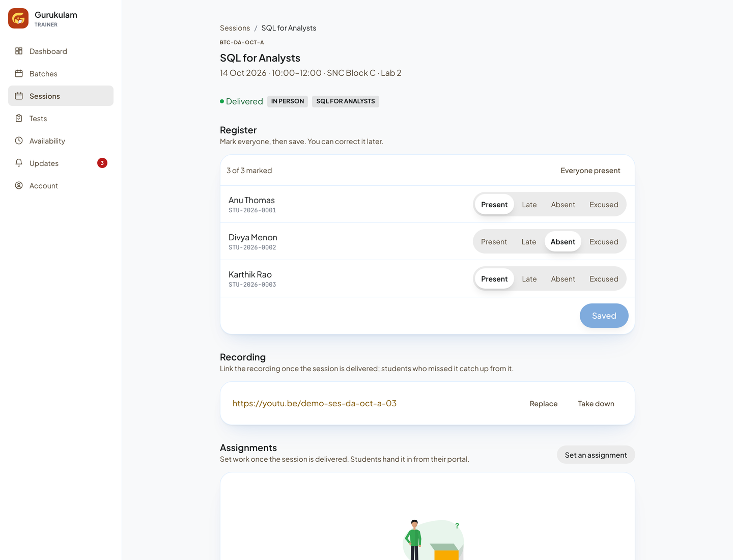This screenshot has width=733, height=560.
Task: Mark Karthik Rao as Late
Action: [x=529, y=278]
